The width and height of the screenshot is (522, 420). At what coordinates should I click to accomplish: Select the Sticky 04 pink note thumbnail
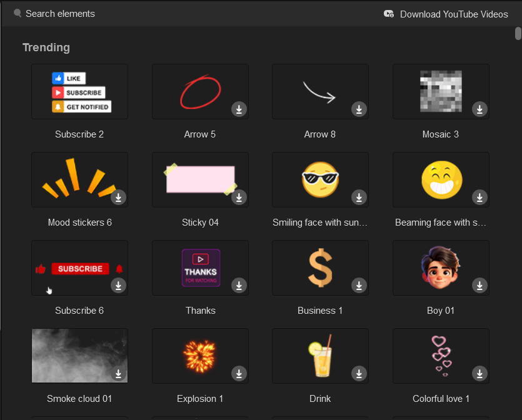pos(200,180)
